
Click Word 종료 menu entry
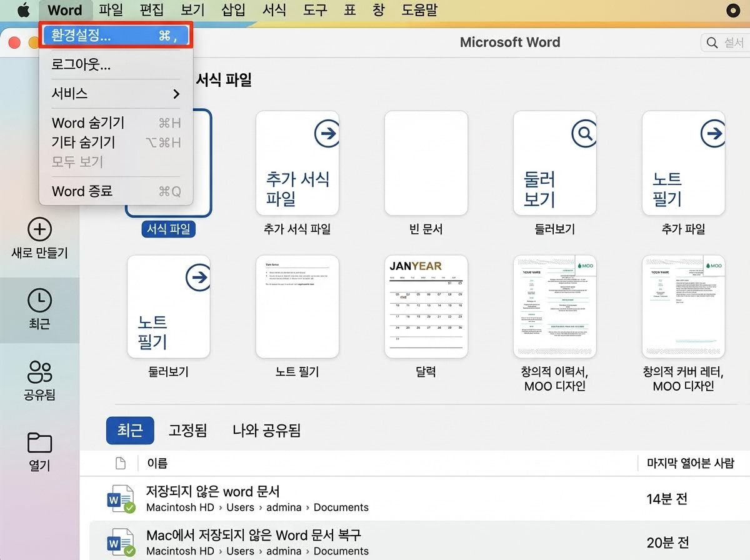point(82,191)
